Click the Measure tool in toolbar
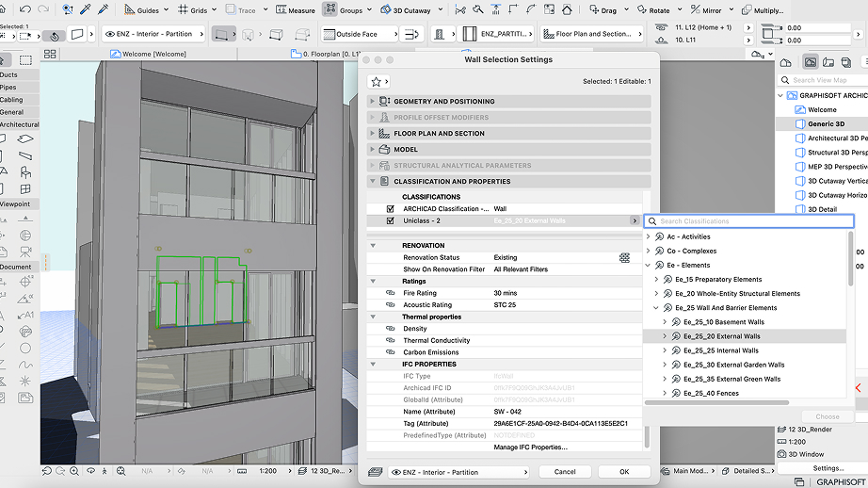The height and width of the screenshot is (488, 868). (x=295, y=10)
